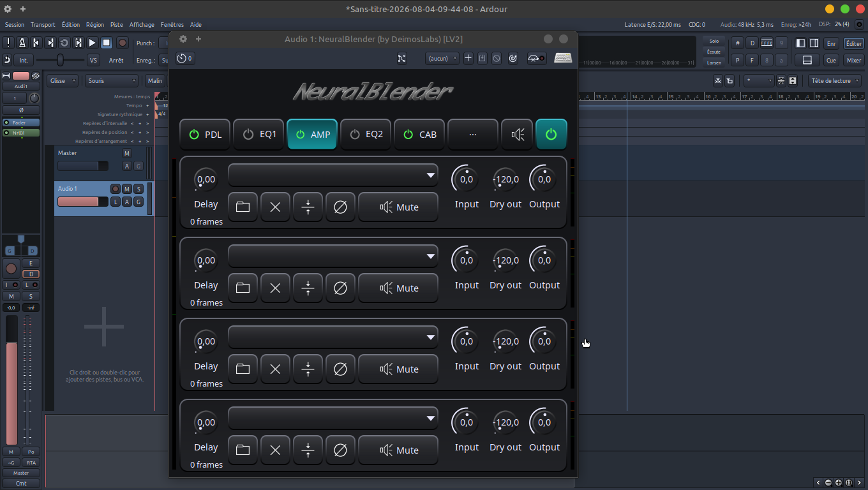Click the global speaker mute icon in NeuralBlender
868x490 pixels.
517,135
